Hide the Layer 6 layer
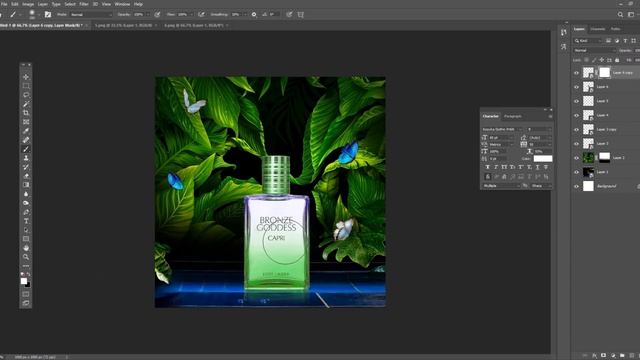The image size is (640, 360). point(576,87)
